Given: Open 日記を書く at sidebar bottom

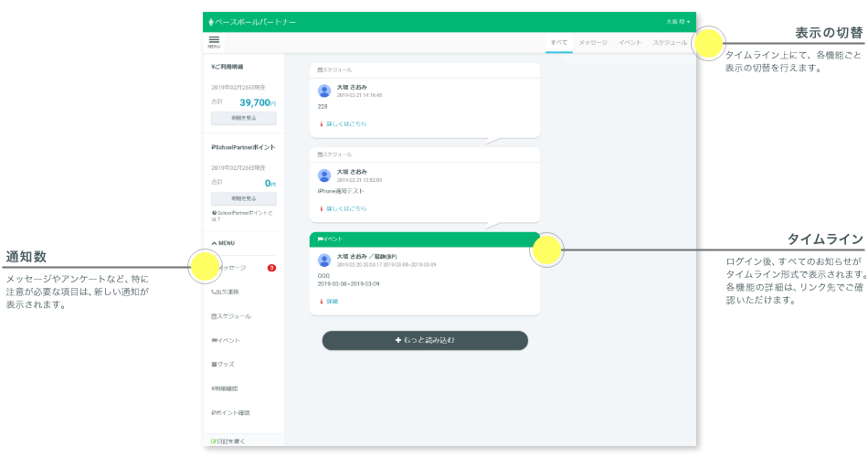Looking at the screenshot, I should [x=228, y=441].
